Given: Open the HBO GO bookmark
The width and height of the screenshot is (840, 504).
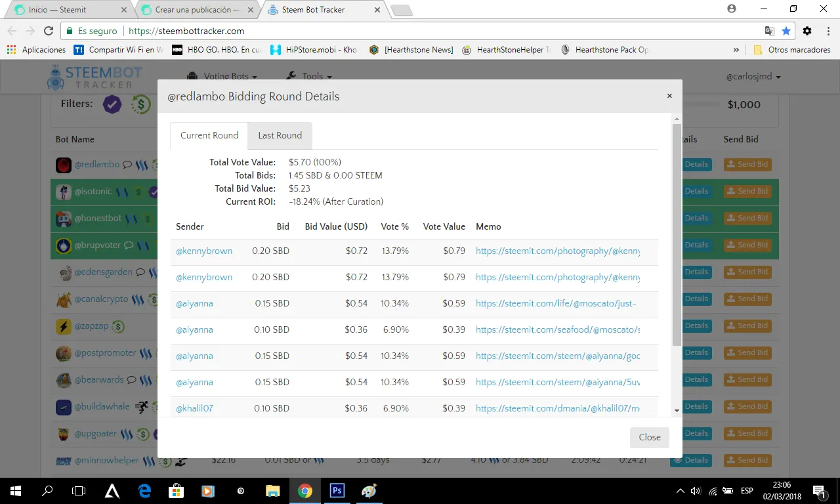Looking at the screenshot, I should [x=216, y=49].
